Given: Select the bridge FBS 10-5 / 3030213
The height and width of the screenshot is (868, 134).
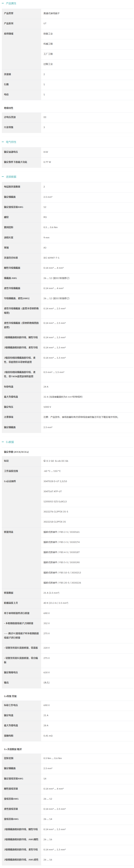Looking at the screenshot, I should point(62,573).
